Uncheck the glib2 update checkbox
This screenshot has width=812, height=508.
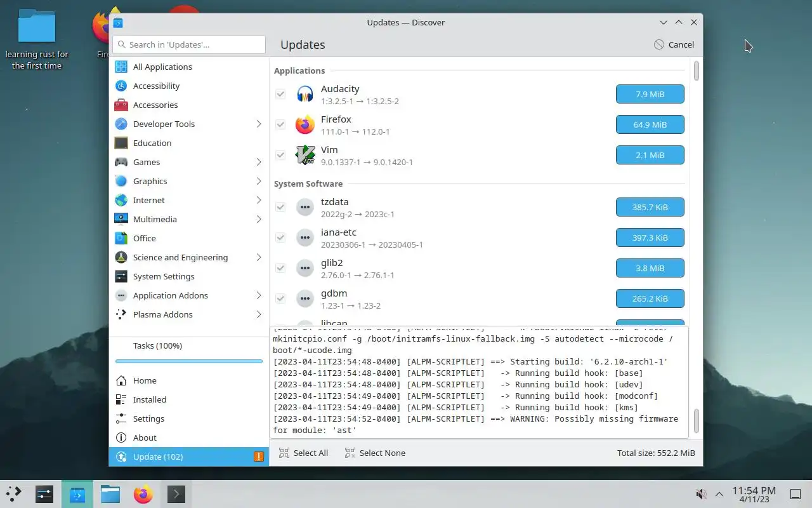tap(280, 268)
